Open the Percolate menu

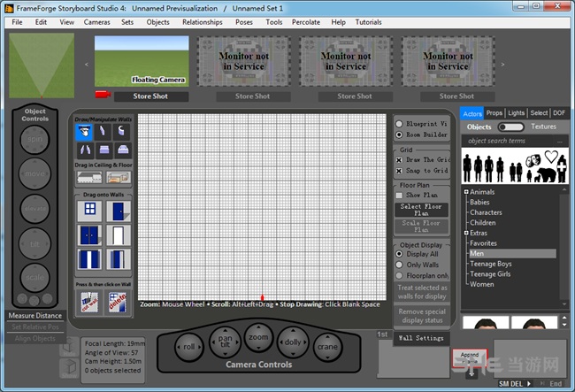click(x=306, y=22)
